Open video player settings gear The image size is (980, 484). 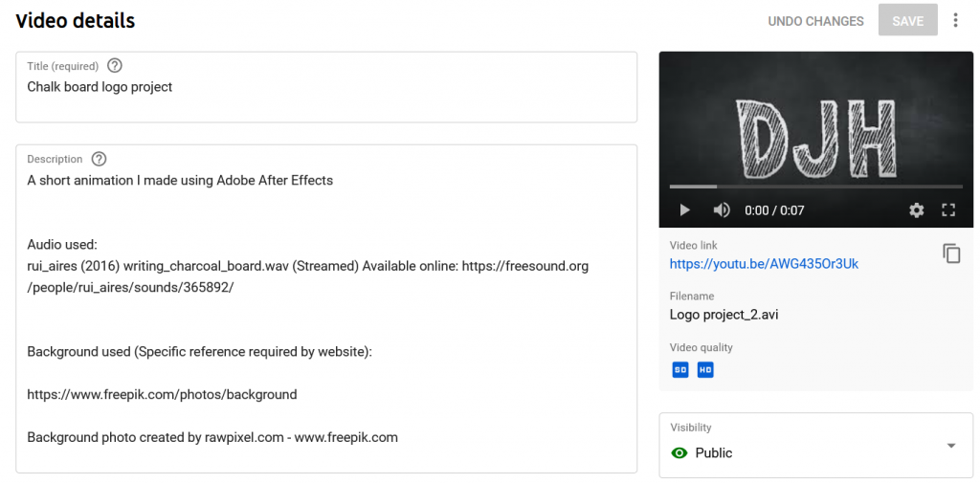pos(916,210)
